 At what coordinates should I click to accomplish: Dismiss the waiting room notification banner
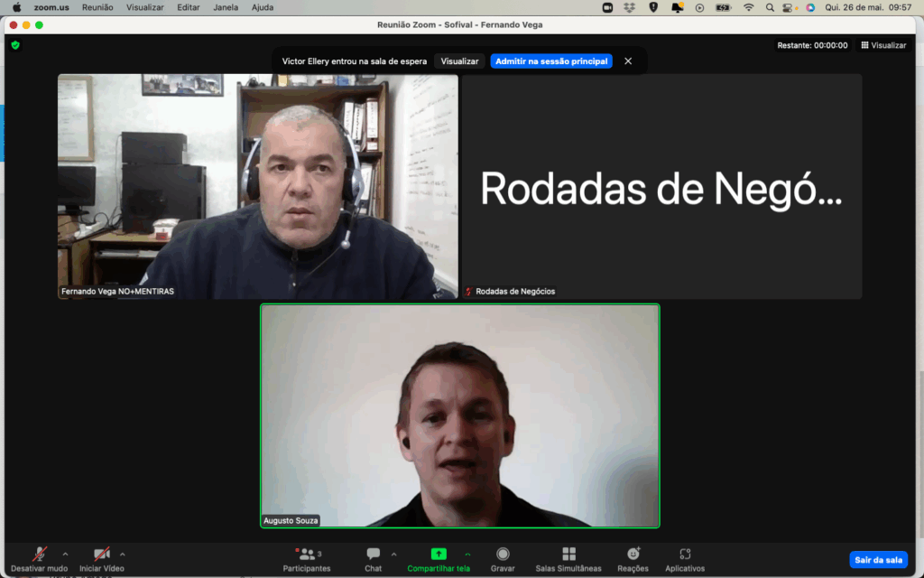pos(628,61)
